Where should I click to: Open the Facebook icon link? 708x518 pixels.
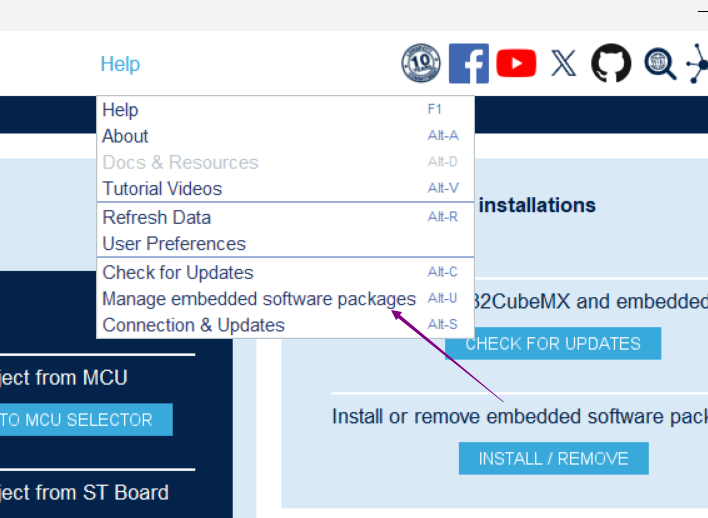click(x=469, y=63)
